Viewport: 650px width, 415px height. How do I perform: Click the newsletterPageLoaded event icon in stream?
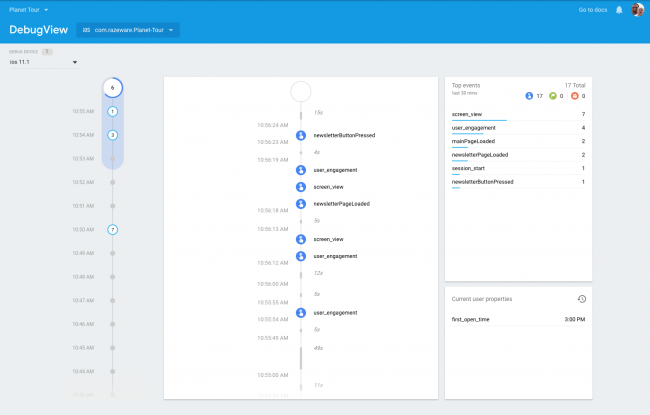pos(300,203)
